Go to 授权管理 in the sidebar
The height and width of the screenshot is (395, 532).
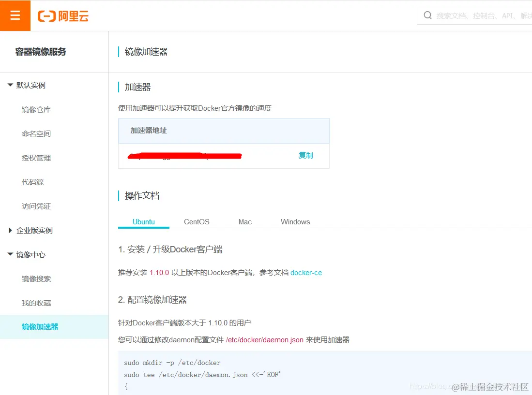36,158
